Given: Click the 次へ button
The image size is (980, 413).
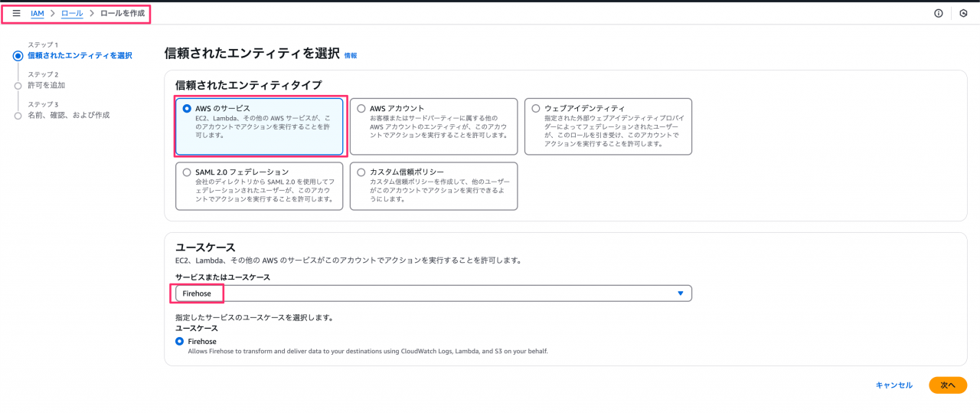Looking at the screenshot, I should (948, 385).
